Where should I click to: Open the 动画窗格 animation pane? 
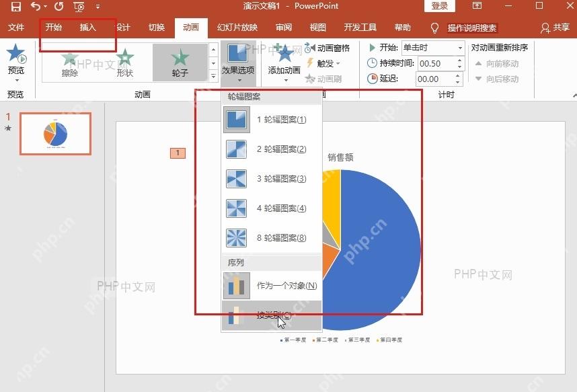click(327, 48)
